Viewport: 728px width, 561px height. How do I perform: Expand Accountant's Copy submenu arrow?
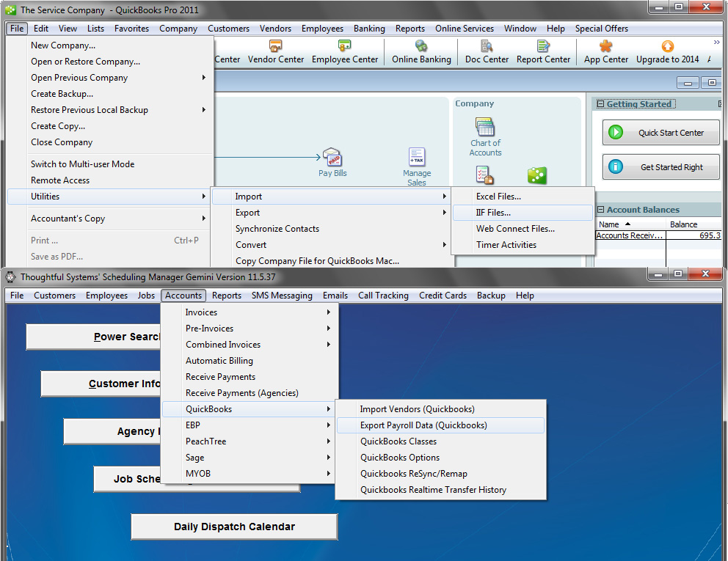tap(204, 218)
